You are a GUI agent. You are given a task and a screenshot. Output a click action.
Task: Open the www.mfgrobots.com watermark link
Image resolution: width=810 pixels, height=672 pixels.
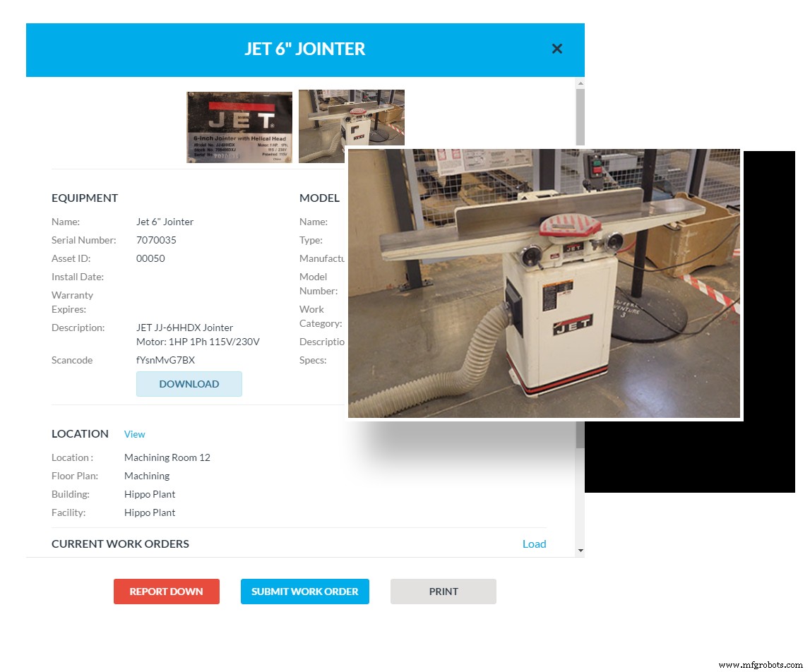[753, 664]
